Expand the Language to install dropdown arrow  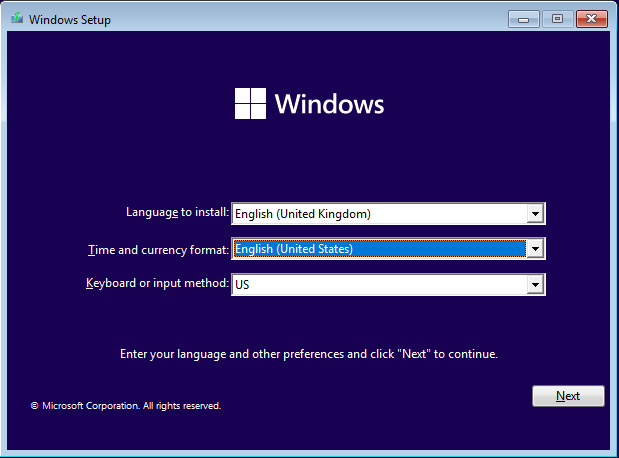pos(536,213)
